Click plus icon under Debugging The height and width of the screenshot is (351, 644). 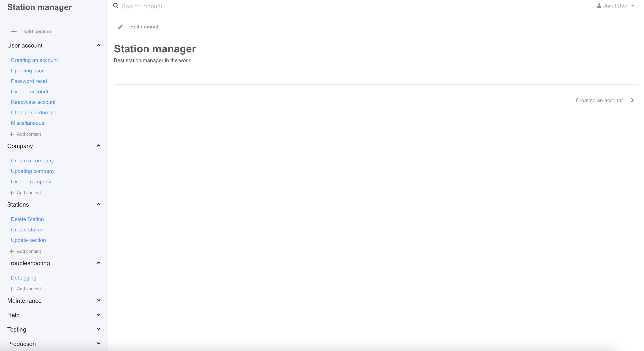(12, 289)
